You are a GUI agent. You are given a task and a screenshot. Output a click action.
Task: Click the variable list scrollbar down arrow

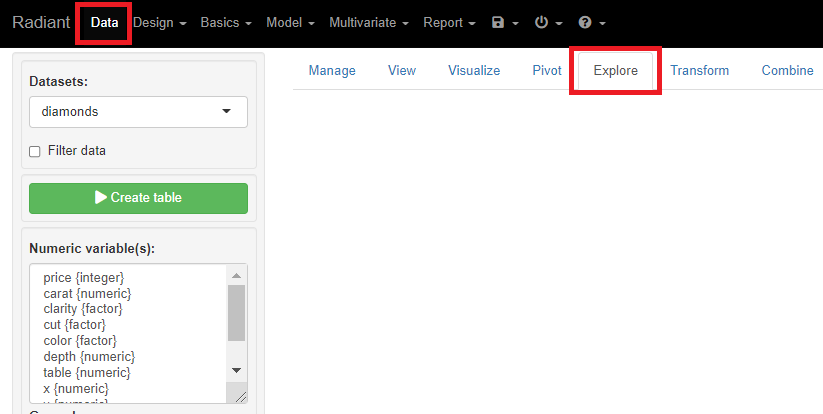[x=237, y=370]
